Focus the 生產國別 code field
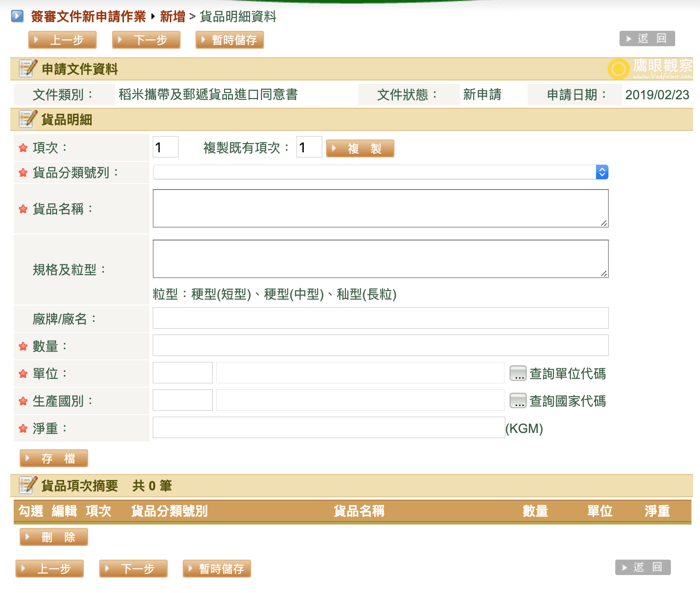This screenshot has height=593, width=700. point(183,400)
